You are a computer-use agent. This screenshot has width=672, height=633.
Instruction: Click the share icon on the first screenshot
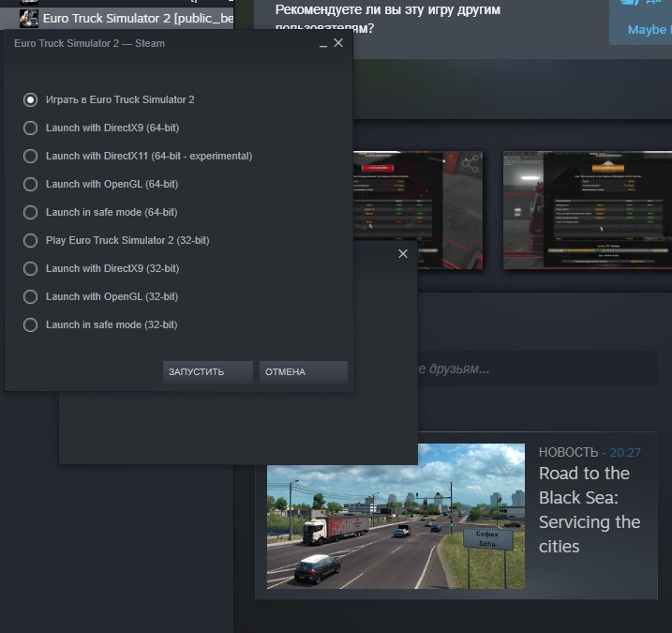point(470,165)
